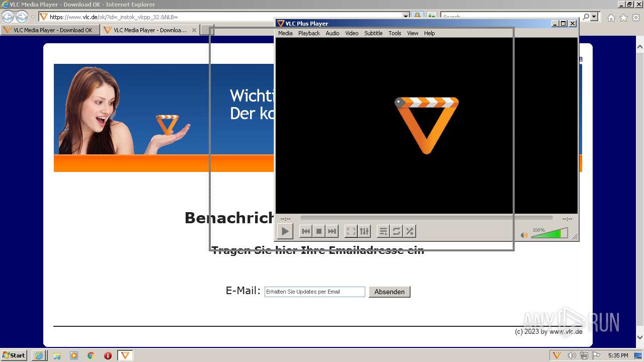Open Favorites star icon
The height and width of the screenshot is (362, 644).
coord(623,18)
